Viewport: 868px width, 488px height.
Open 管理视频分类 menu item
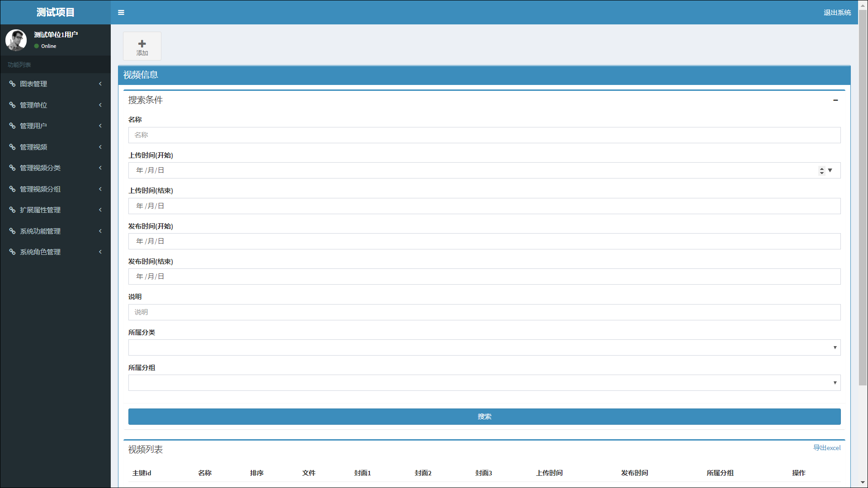tap(55, 168)
